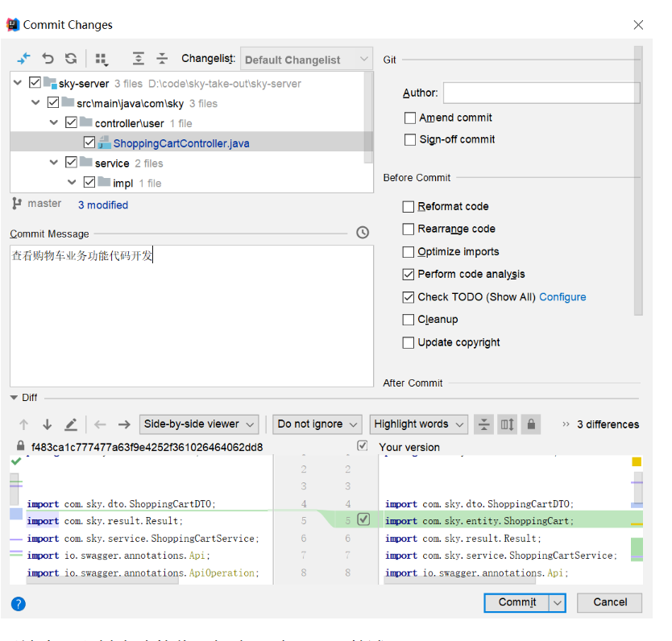Uncheck ShoppingCartController.java file checkbox
This screenshot has height=641, width=672.
click(89, 143)
